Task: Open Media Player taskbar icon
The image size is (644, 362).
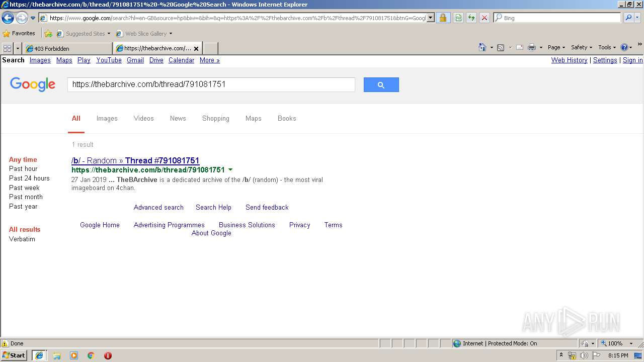Action: click(x=74, y=355)
